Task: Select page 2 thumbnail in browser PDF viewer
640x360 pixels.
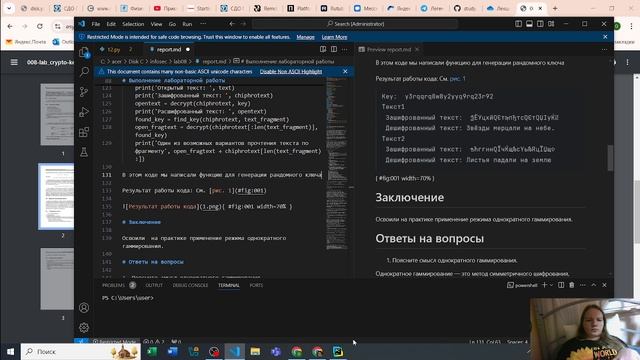Action: (56, 196)
